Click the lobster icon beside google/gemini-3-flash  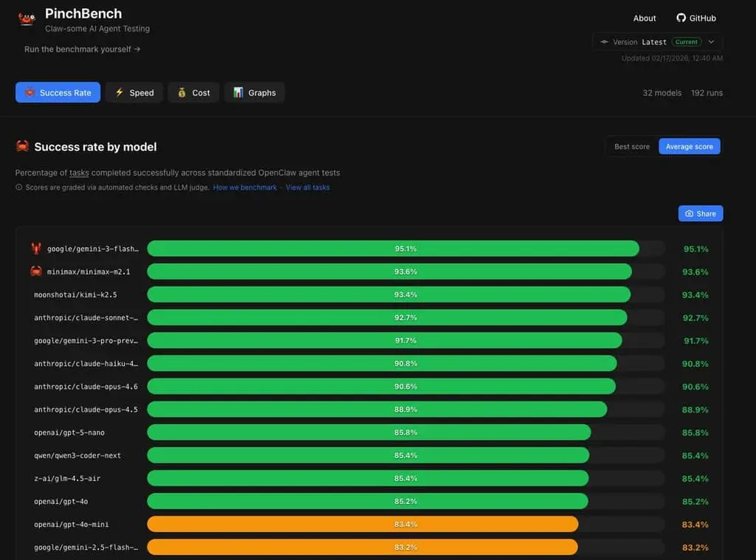[36, 249]
